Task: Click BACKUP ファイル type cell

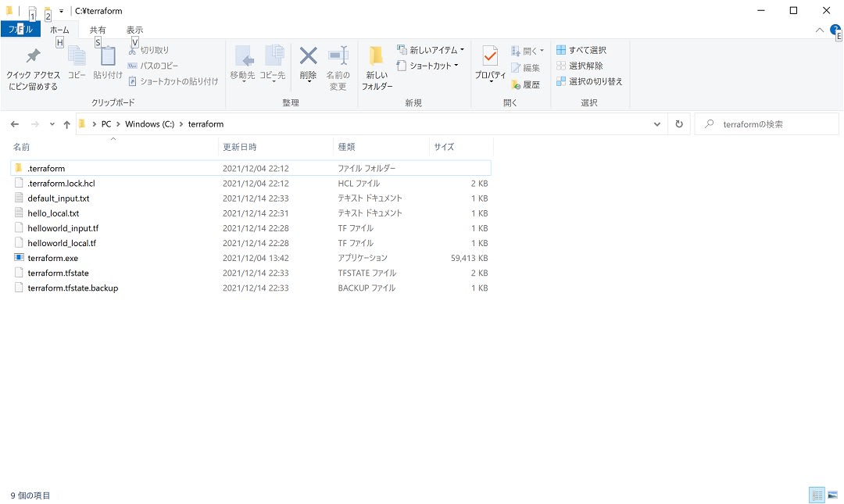Action: pyautogui.click(x=367, y=288)
